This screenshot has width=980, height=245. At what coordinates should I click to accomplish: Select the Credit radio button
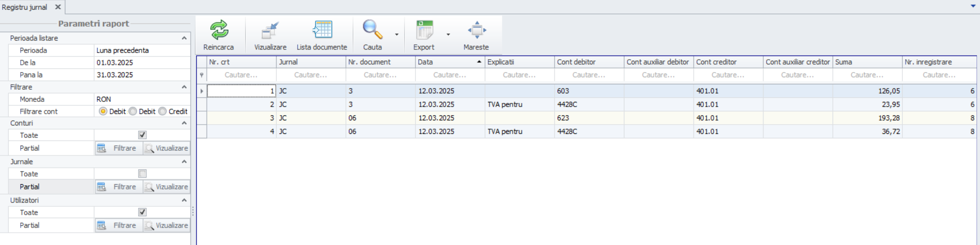click(x=163, y=112)
